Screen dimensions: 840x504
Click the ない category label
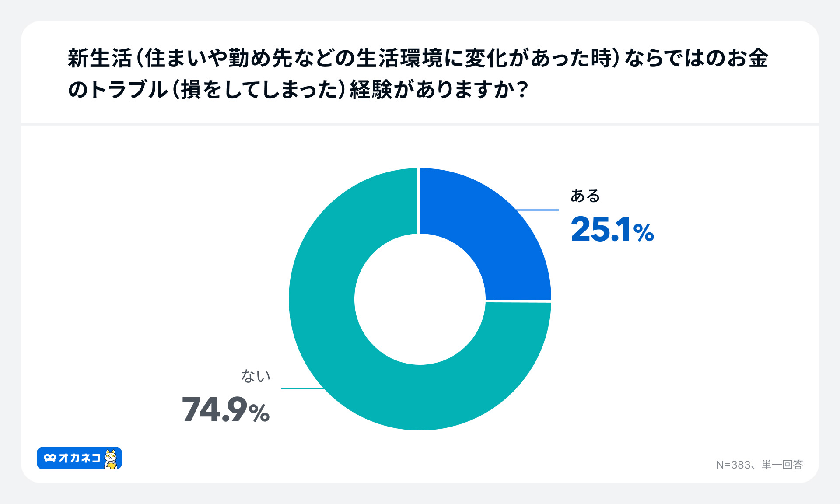255,376
